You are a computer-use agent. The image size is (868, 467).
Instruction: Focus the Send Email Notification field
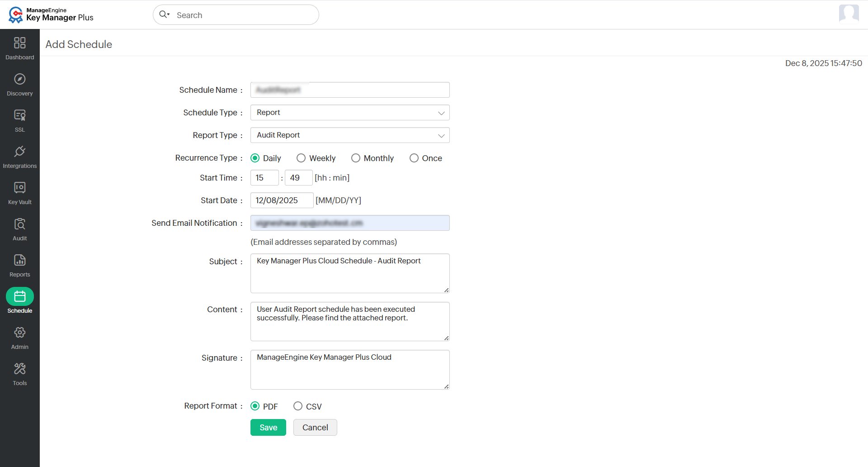click(350, 223)
